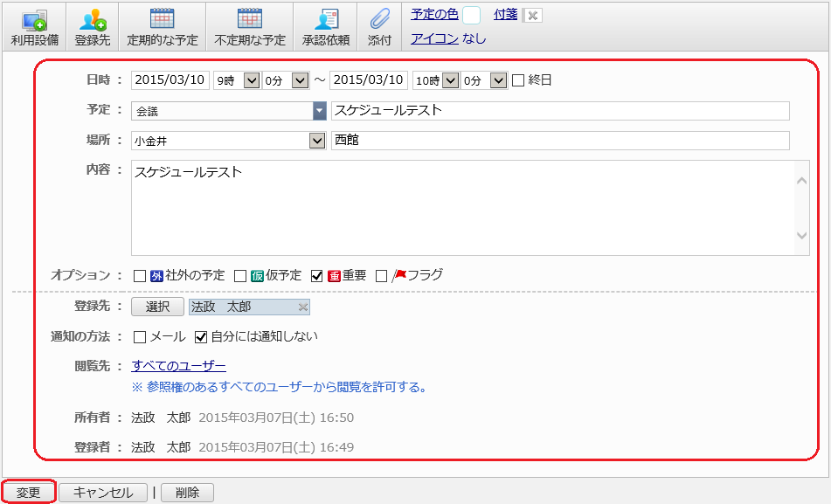Viewport: 831px width, 504px height.
Task: Open the 予定の色 color swatch
Action: 471,16
